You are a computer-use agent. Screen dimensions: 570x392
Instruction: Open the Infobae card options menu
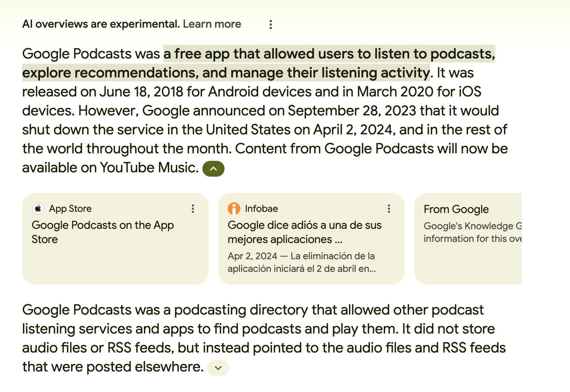coord(389,209)
